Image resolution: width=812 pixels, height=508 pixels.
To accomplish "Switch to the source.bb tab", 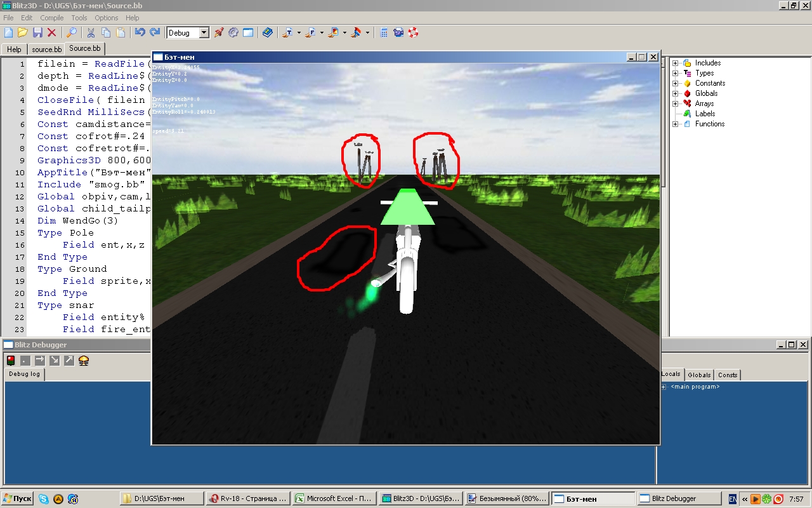I will [x=46, y=49].
